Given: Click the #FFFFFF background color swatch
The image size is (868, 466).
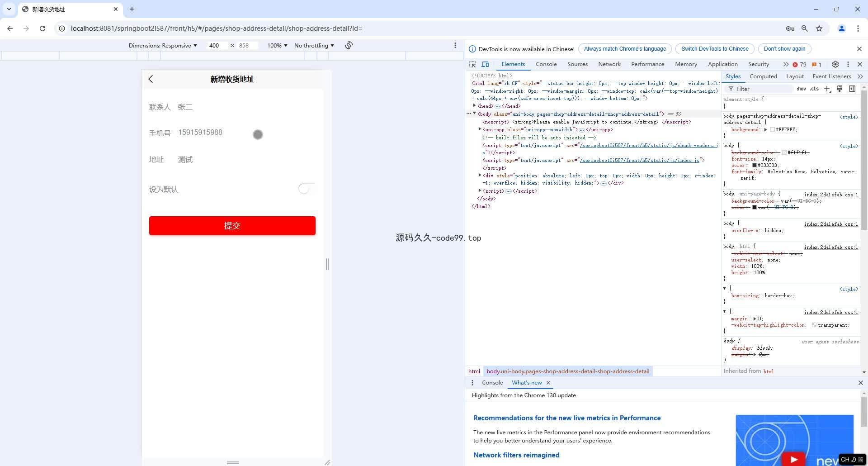Looking at the screenshot, I should coord(773,130).
